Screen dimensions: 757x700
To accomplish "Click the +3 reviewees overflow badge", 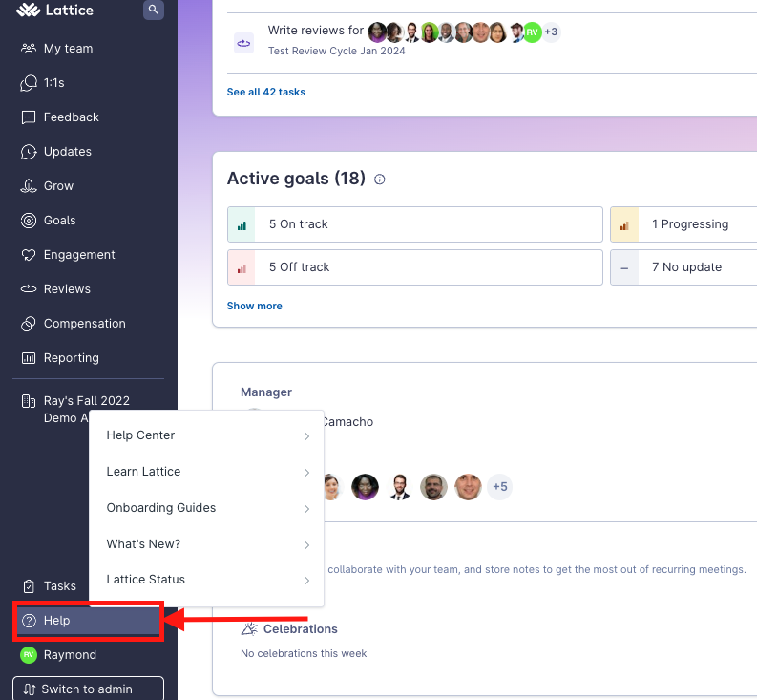I will 551,32.
